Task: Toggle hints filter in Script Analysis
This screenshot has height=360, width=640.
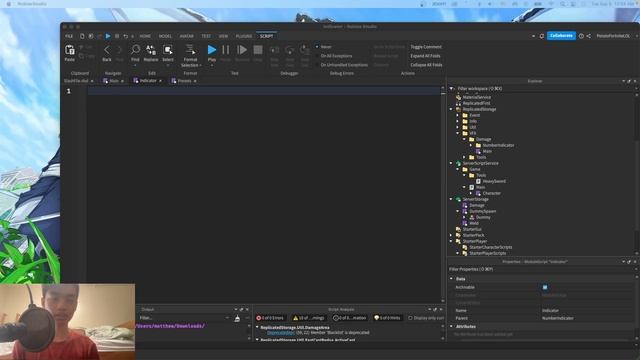Action: (387, 318)
